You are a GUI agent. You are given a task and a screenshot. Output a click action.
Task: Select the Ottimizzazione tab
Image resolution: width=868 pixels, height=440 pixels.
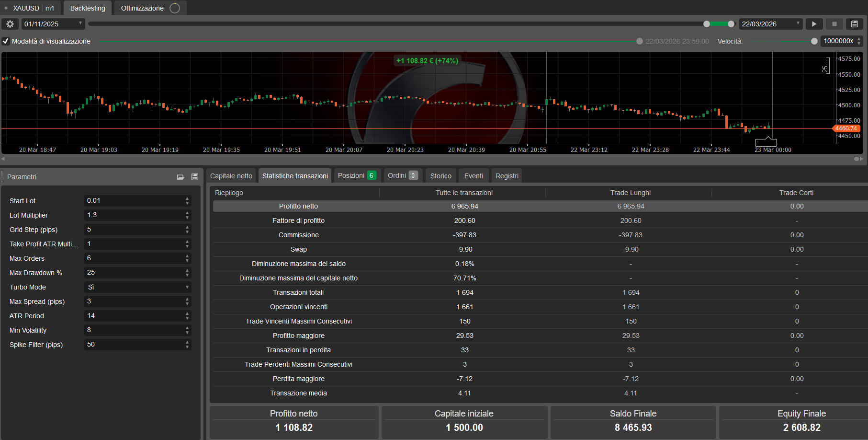click(142, 8)
